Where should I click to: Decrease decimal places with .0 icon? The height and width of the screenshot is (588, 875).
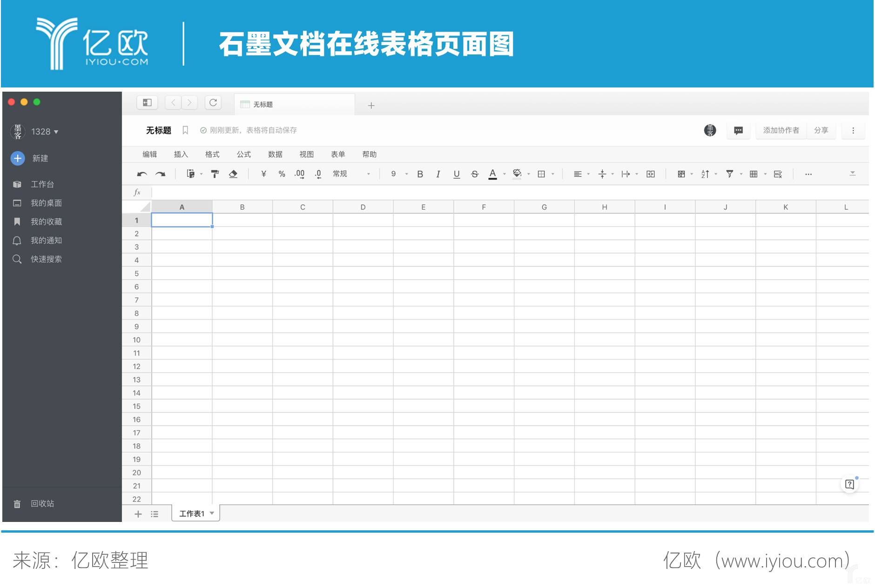click(x=318, y=174)
